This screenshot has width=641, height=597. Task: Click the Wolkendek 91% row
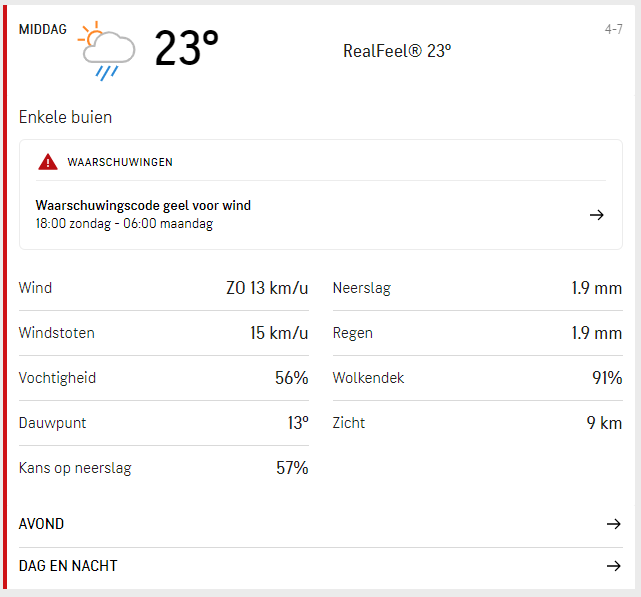point(477,378)
